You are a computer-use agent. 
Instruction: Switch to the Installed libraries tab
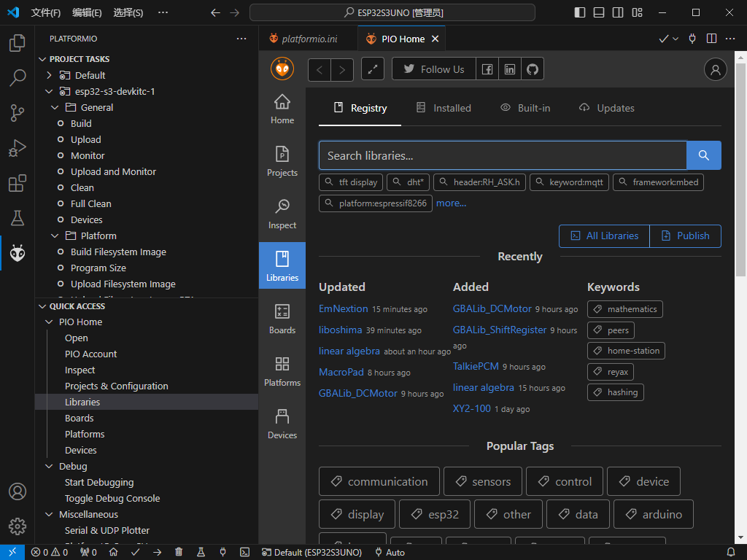444,108
